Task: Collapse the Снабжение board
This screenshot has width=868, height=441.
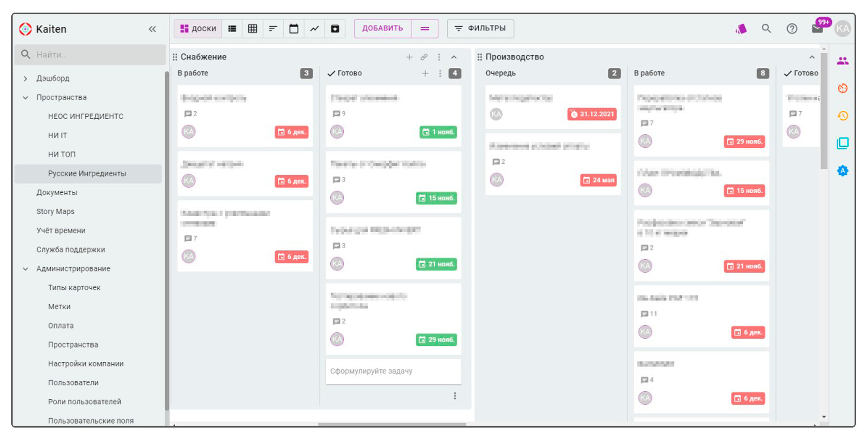Action: point(454,57)
